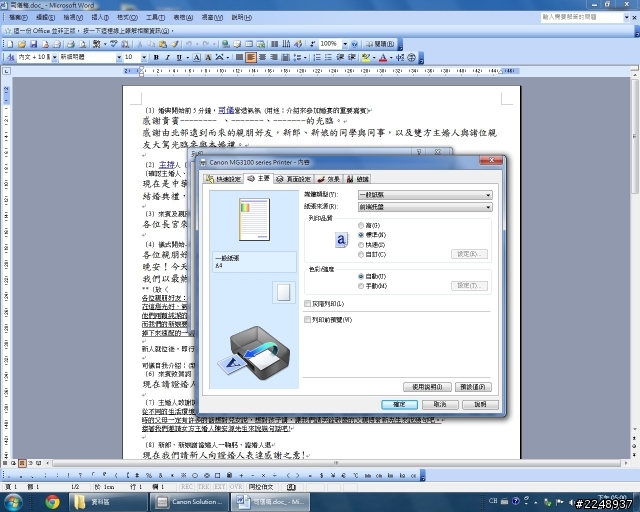The height and width of the screenshot is (512, 640).
Task: Click the Columns icon in Word toolbar
Action: pyautogui.click(x=275, y=44)
